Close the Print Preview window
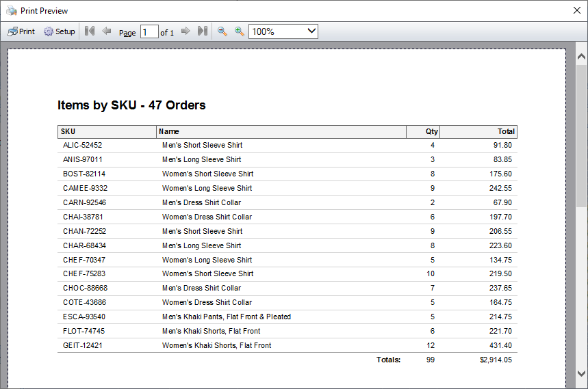Screen dimensions: 588x389 point(577,10)
